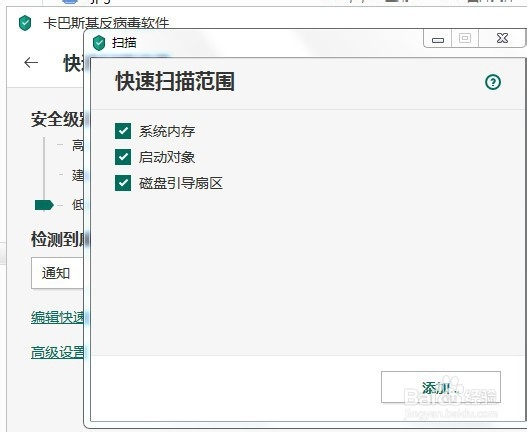Click the 安全级别 heading in main window
Screen dimensions: 527x432
coord(57,119)
